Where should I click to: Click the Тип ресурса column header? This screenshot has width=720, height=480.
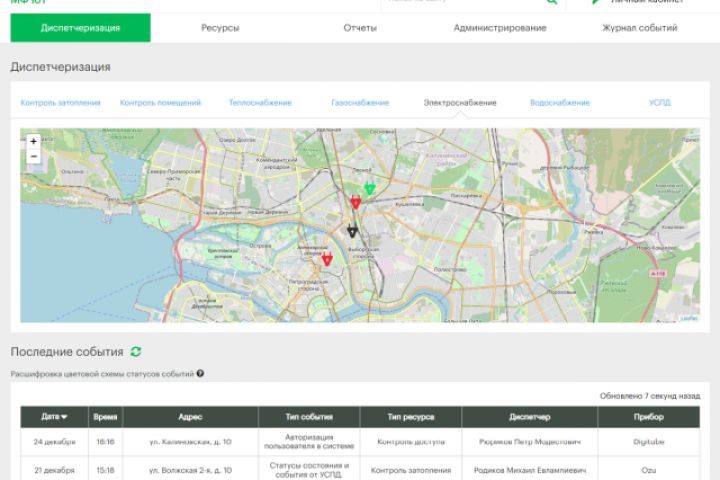tap(411, 417)
